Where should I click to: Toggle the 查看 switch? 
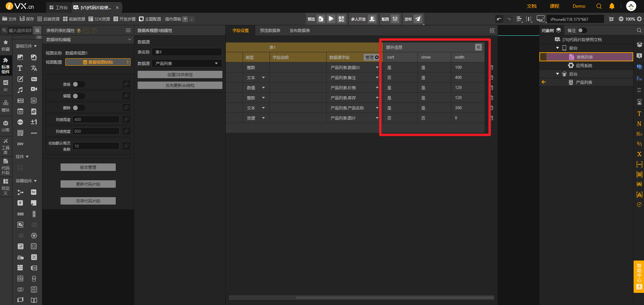(78, 84)
